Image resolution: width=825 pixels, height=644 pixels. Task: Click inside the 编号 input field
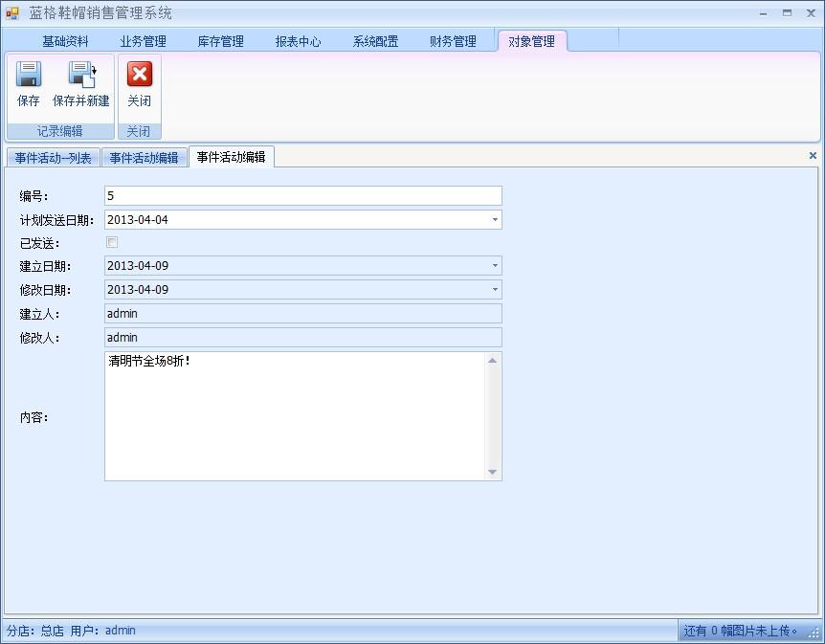coord(287,195)
